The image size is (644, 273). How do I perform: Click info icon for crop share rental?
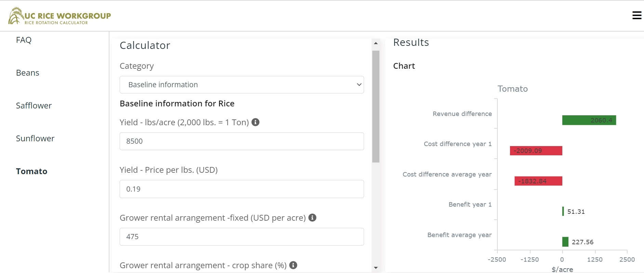tap(293, 265)
